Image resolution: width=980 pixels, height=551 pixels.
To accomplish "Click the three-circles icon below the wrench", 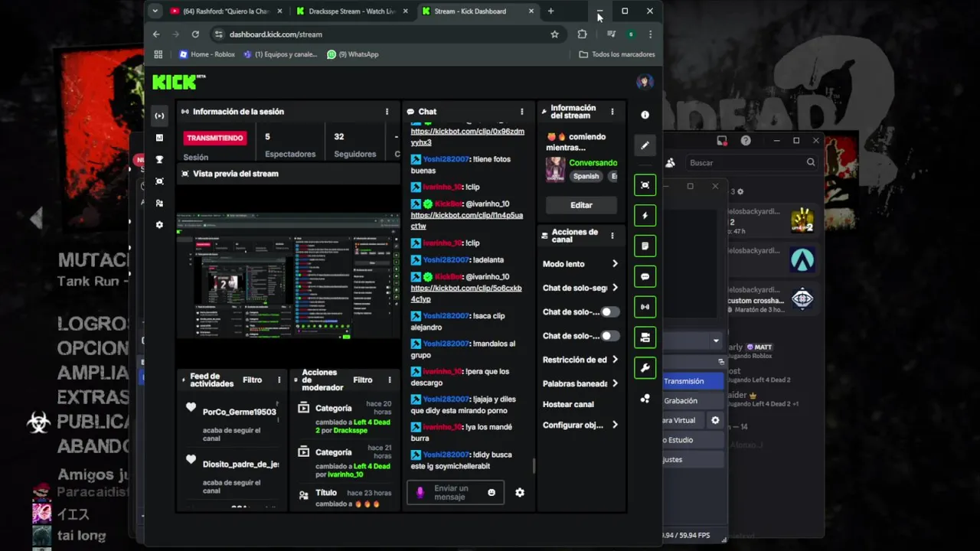I will (x=645, y=398).
